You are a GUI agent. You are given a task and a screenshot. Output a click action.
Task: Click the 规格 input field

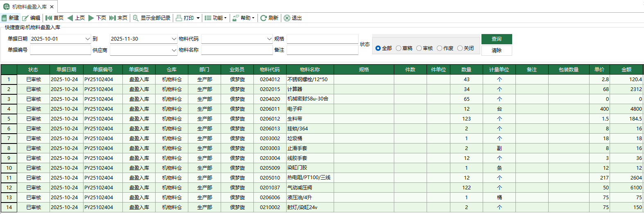click(x=322, y=39)
